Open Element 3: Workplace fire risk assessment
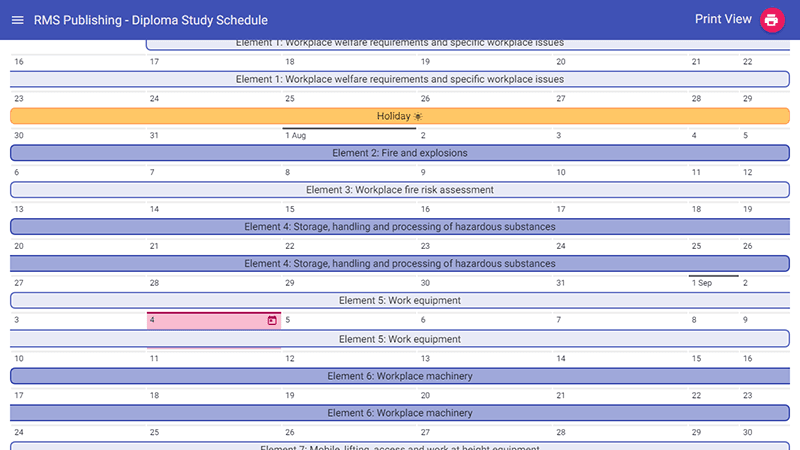Screen dimensions: 800x450 click(x=400, y=190)
